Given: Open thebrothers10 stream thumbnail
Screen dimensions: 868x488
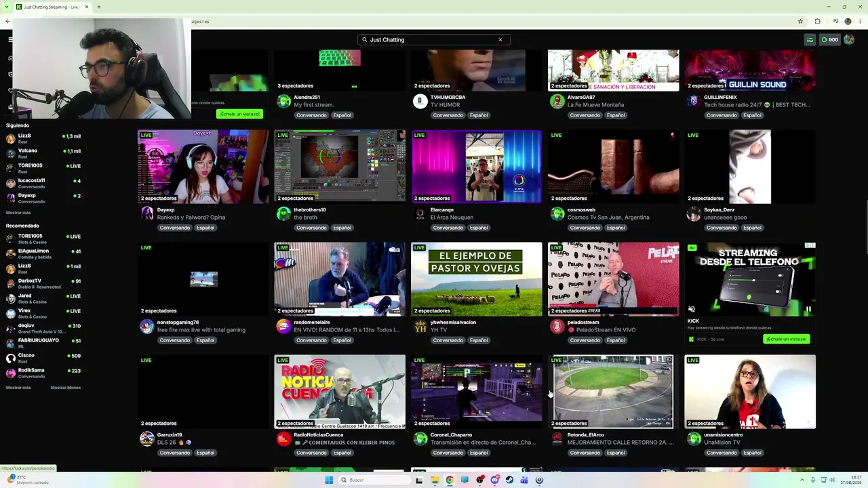Looking at the screenshot, I should pos(340,167).
